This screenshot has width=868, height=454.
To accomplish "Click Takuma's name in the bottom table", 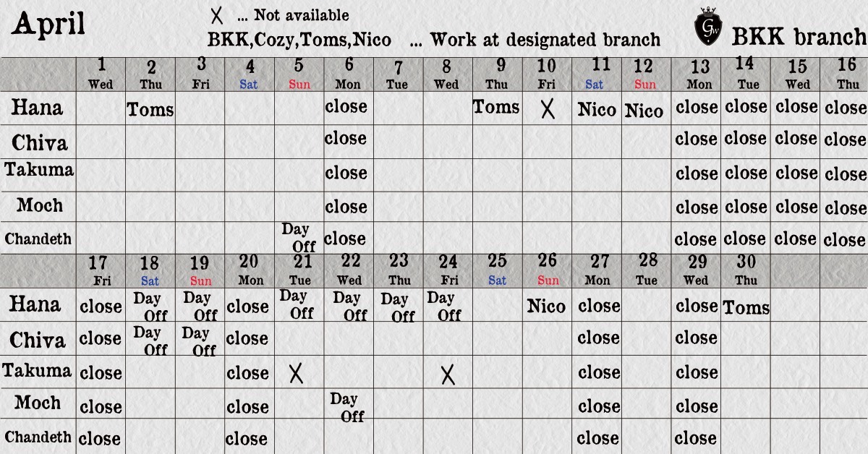I will 37,371.
